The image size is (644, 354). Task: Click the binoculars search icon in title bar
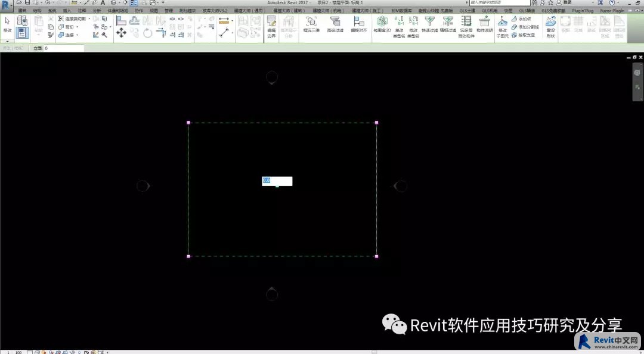tap(534, 2)
